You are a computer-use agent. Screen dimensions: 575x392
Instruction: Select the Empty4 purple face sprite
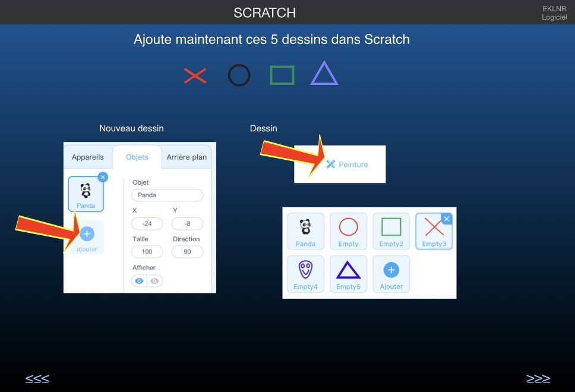point(305,274)
